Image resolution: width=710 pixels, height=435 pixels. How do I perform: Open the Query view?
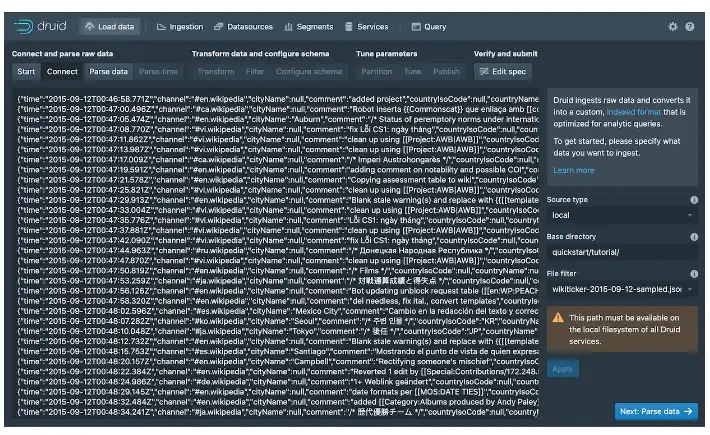click(x=429, y=27)
